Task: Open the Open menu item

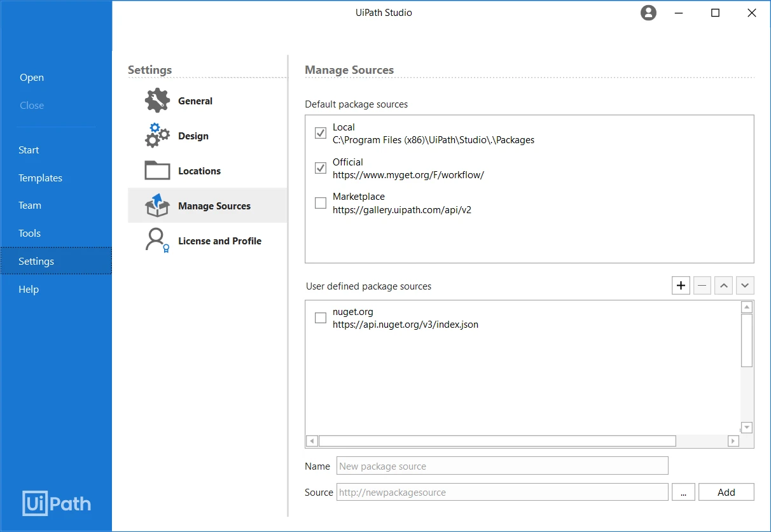Action: pos(32,78)
